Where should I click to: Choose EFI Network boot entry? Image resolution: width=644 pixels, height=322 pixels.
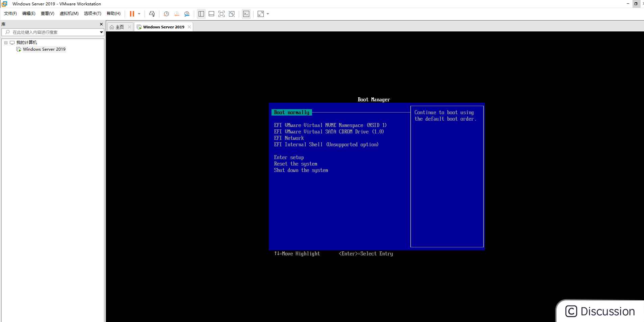pos(289,138)
